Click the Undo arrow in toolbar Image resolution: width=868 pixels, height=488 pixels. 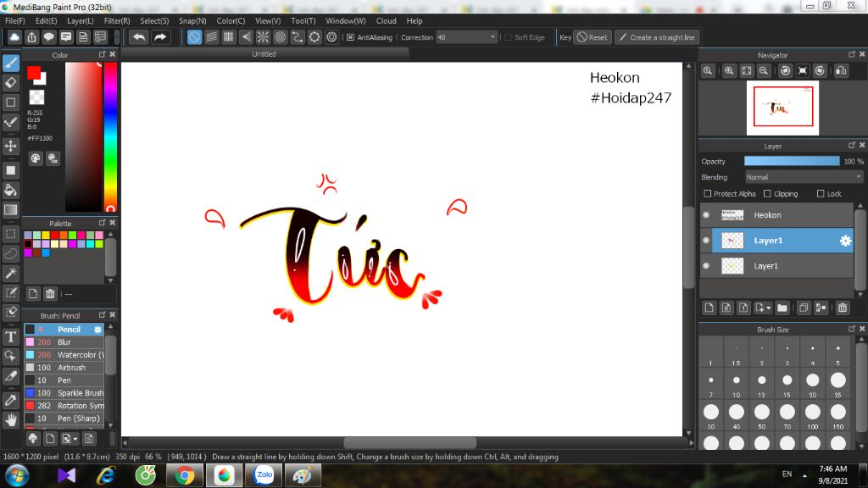click(x=139, y=37)
